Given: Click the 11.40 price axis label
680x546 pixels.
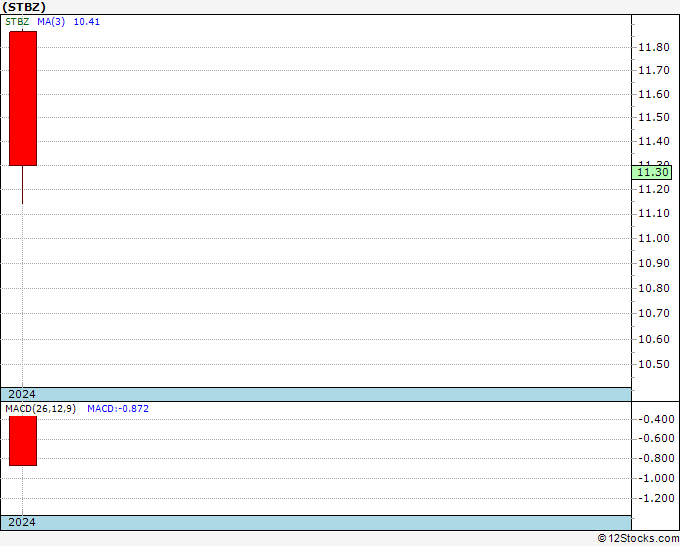Looking at the screenshot, I should click(x=654, y=141).
